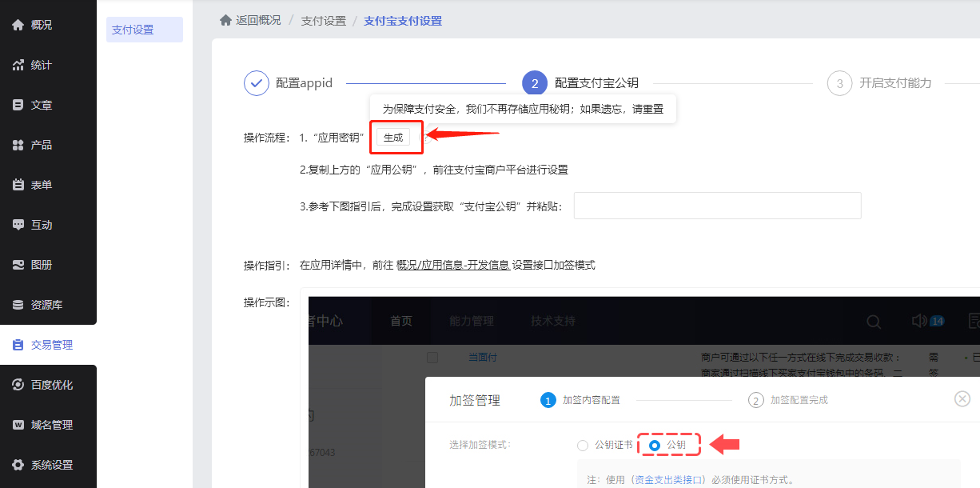Click the 支付宝支付设置 breadcrumb text

point(403,21)
